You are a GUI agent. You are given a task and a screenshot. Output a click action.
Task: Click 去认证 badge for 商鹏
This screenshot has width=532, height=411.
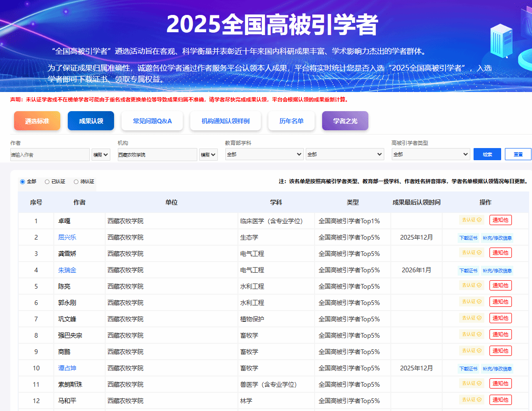pos(471,351)
